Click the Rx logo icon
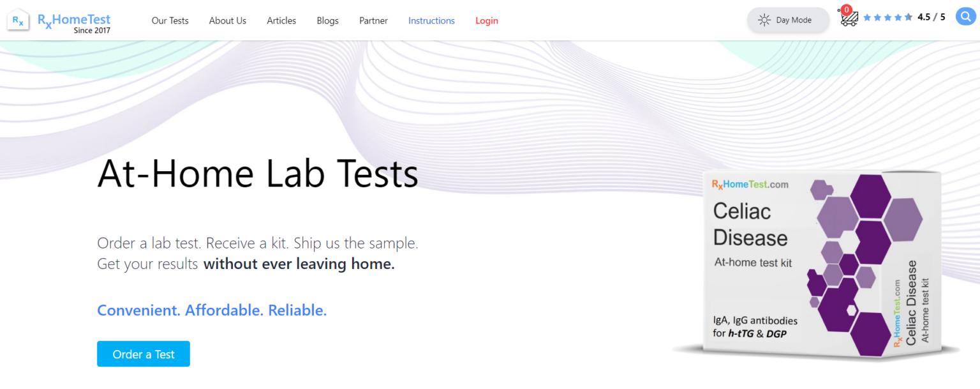The image size is (980, 389). point(17,20)
